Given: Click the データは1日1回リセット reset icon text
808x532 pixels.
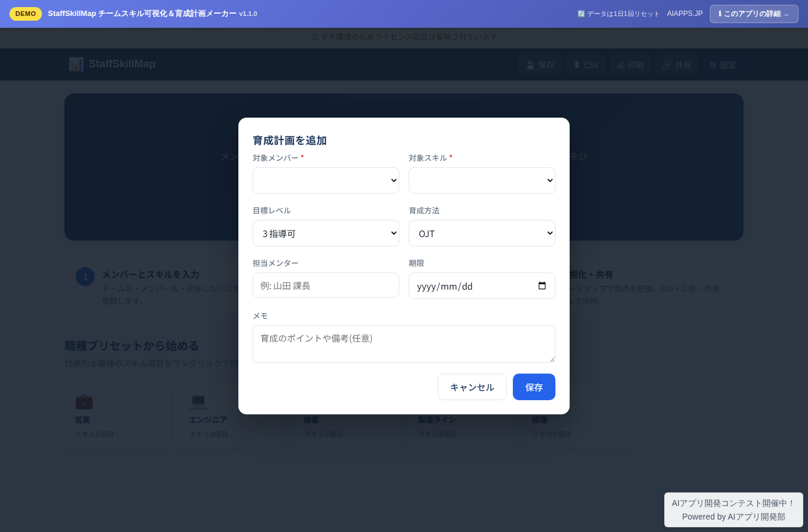Looking at the screenshot, I should click(x=618, y=14).
